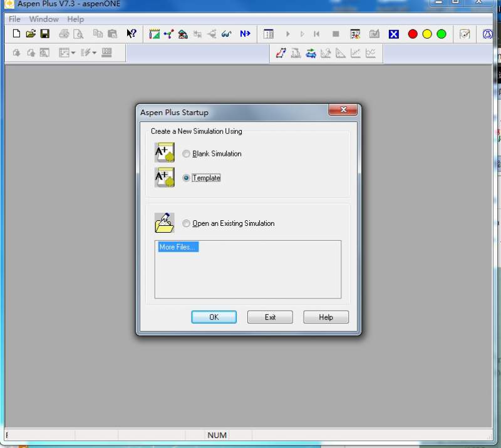The width and height of the screenshot is (501, 448).
Task: Open the Components molecule icon
Action: (x=168, y=34)
